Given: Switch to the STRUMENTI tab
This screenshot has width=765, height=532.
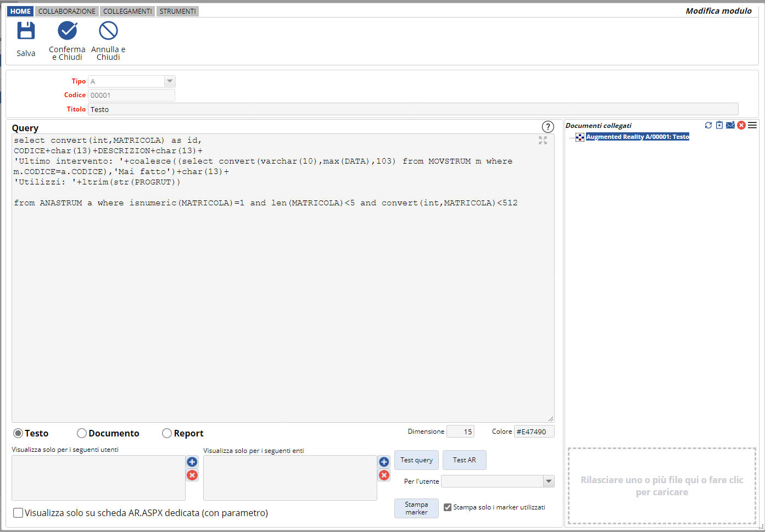Looking at the screenshot, I should click(177, 11).
